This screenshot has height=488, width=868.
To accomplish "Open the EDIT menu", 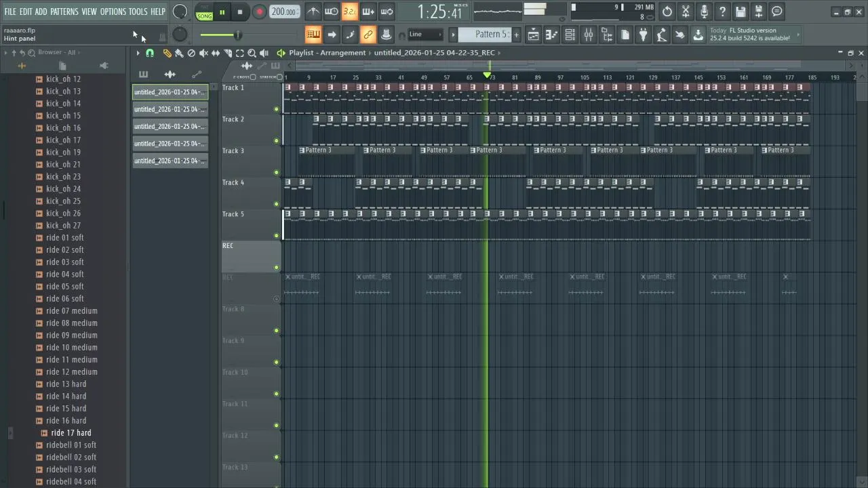I will click(x=26, y=12).
